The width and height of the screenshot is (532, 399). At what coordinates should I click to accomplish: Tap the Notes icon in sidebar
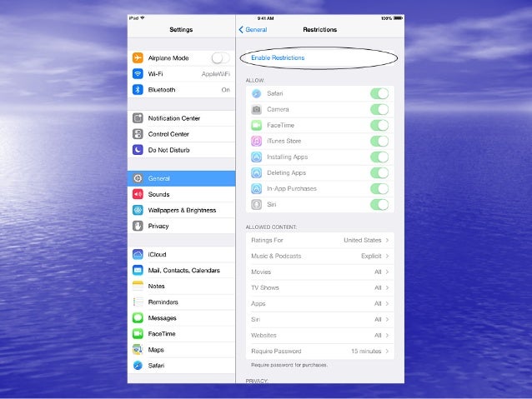tap(138, 286)
